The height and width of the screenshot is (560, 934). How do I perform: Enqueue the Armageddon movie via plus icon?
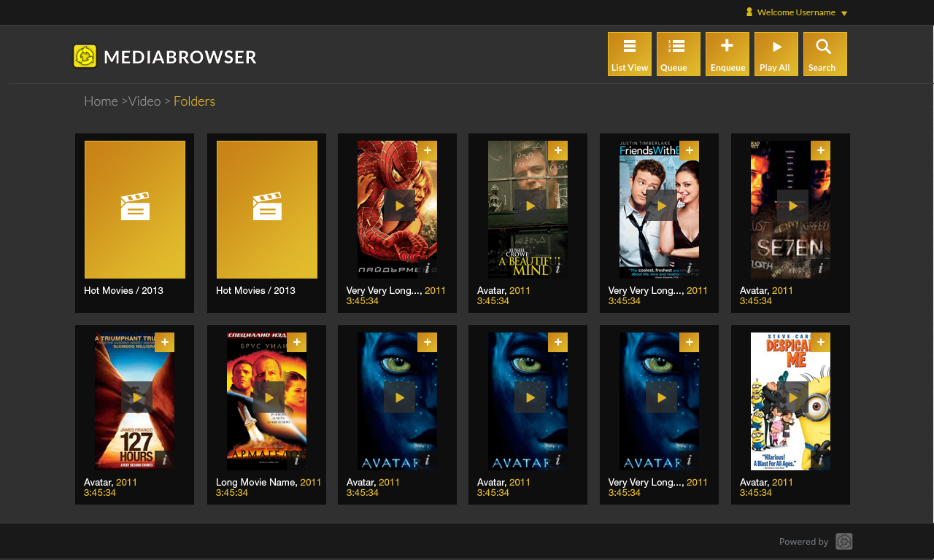click(296, 343)
